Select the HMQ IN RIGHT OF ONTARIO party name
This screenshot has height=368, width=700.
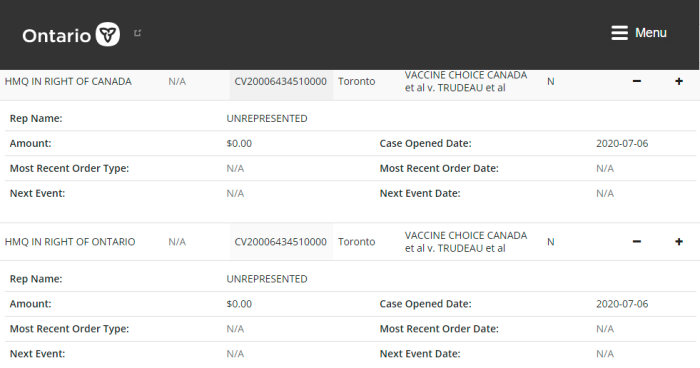(x=70, y=242)
